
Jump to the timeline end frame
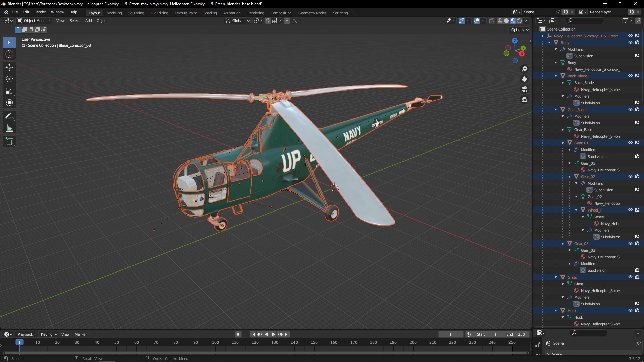coord(287,334)
